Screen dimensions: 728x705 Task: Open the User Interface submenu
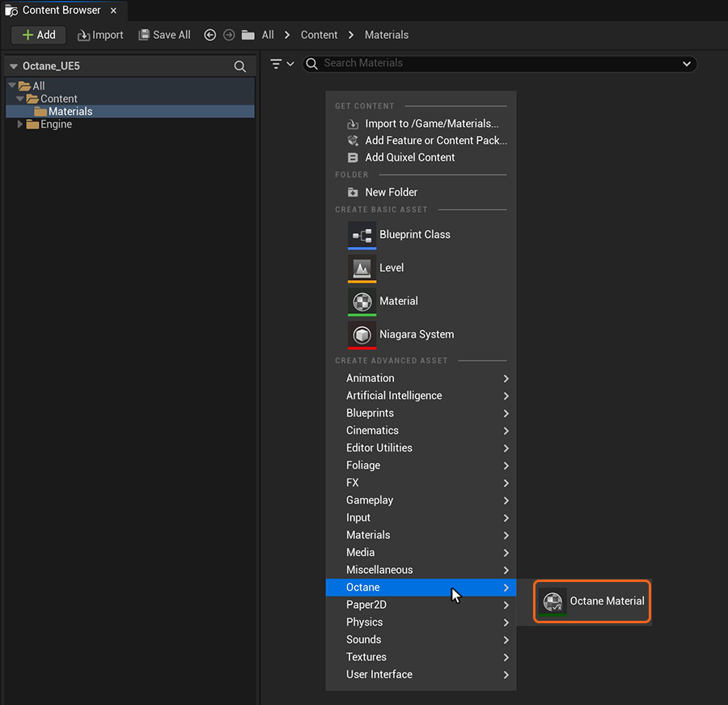click(x=421, y=674)
